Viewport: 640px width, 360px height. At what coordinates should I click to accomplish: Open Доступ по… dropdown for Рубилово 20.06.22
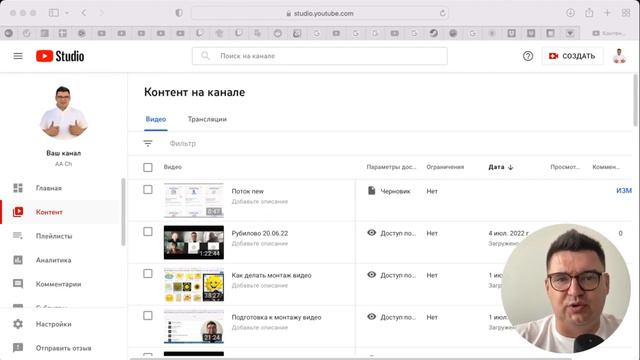[x=398, y=233]
